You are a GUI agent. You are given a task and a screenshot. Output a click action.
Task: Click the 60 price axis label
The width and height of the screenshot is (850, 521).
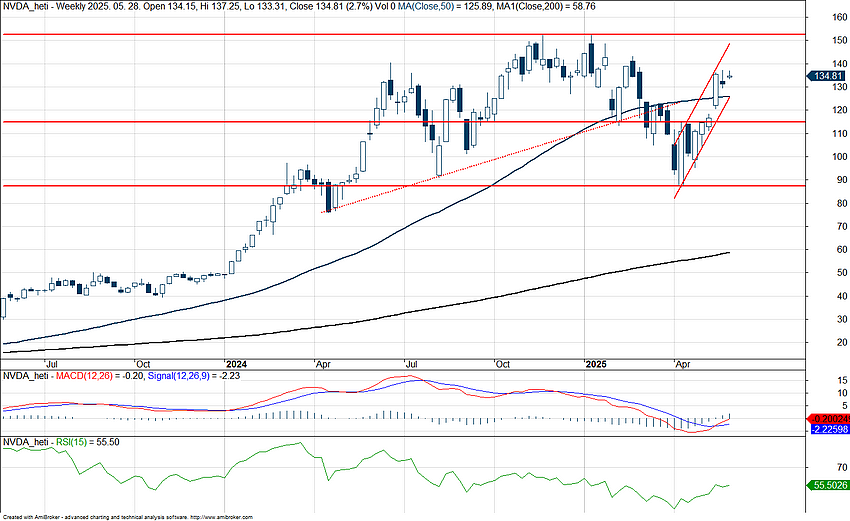pos(842,250)
